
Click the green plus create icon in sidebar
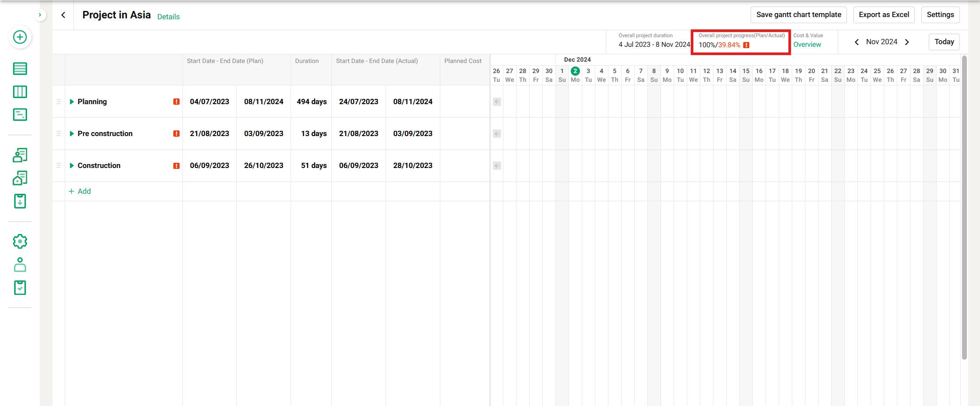(20, 37)
